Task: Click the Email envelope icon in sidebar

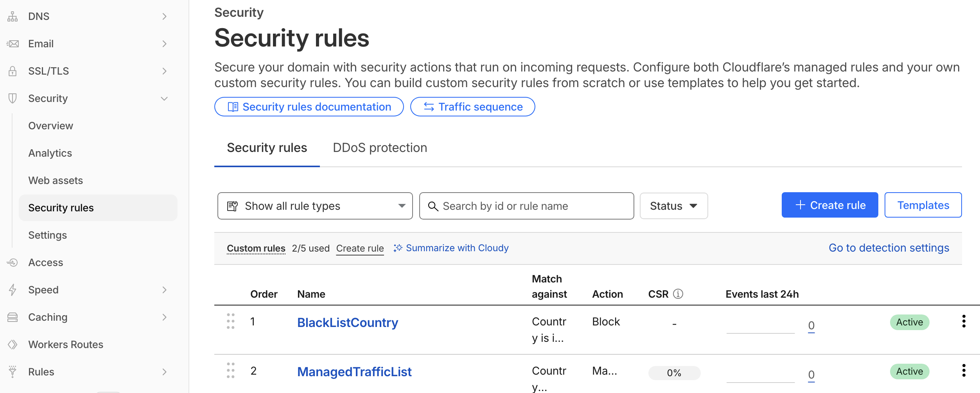Action: pyautogui.click(x=13, y=44)
